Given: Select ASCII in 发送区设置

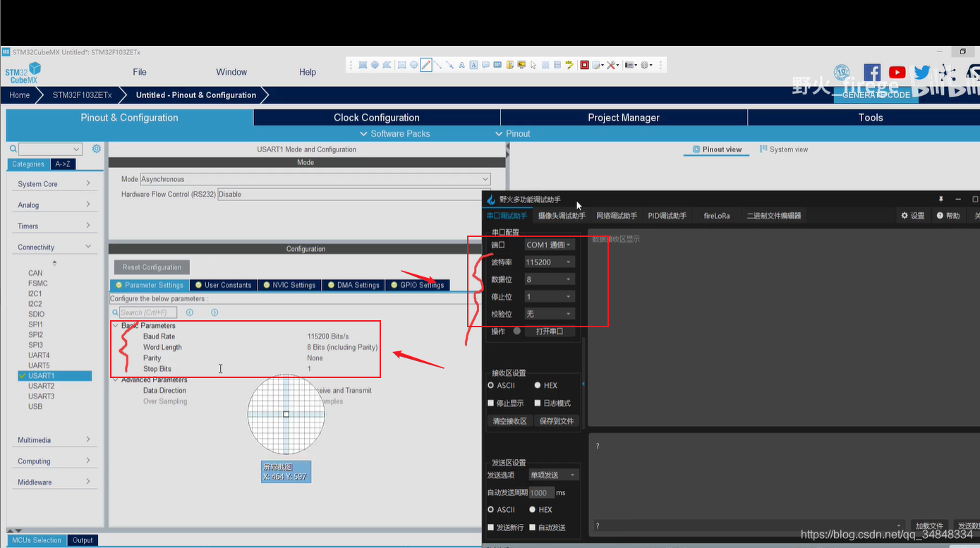Looking at the screenshot, I should pos(502,509).
